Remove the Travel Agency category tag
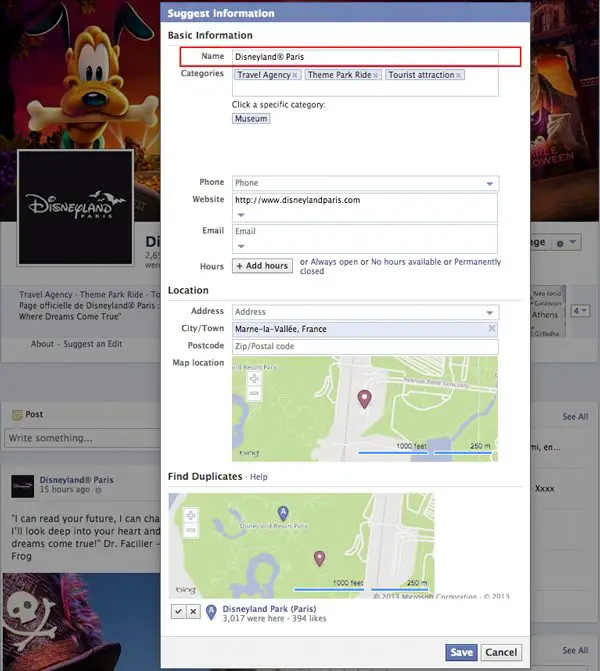The image size is (600, 671). pyautogui.click(x=295, y=75)
